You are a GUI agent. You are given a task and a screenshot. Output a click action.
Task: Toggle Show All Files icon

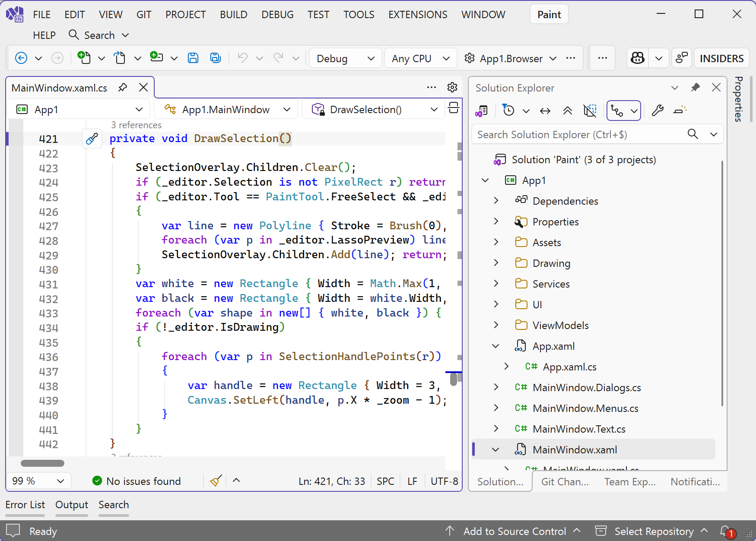(590, 111)
